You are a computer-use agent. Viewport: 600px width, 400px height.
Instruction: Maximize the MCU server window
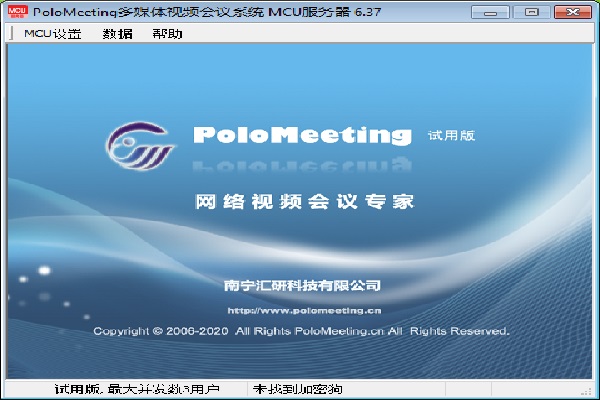coord(530,11)
